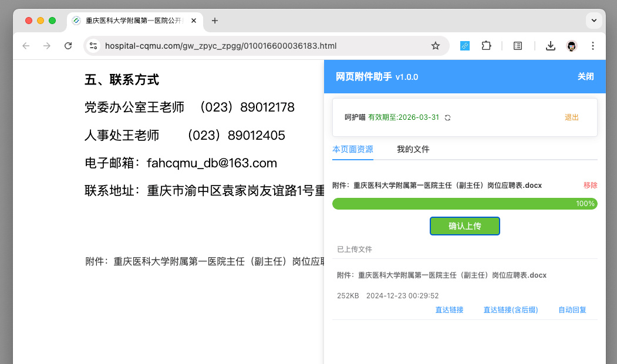Close the hospital tab

coord(194,21)
